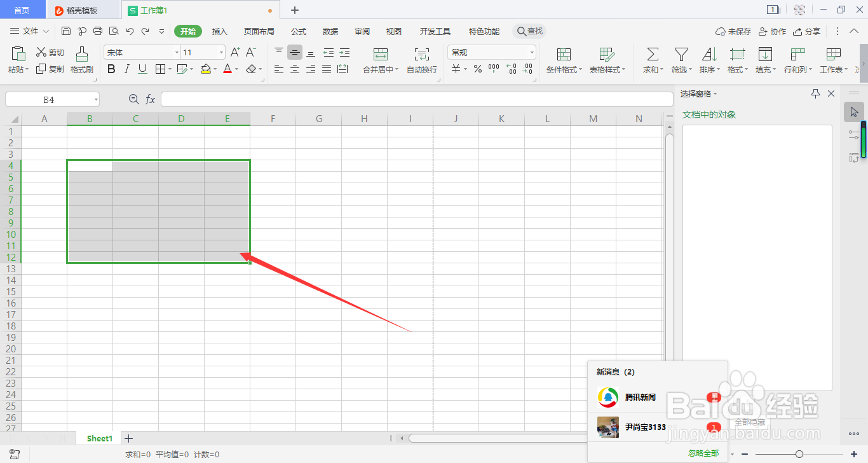Increase decimal places icon
This screenshot has height=463, width=868.
(x=512, y=69)
